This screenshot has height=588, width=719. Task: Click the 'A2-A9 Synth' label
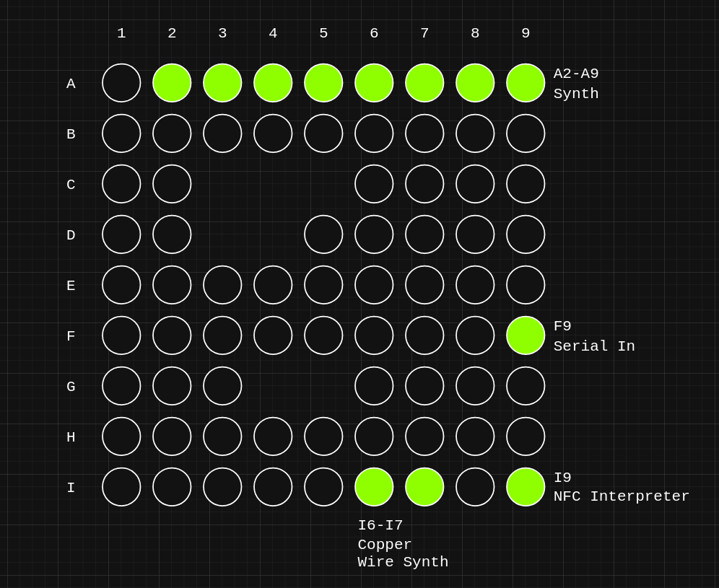point(576,84)
